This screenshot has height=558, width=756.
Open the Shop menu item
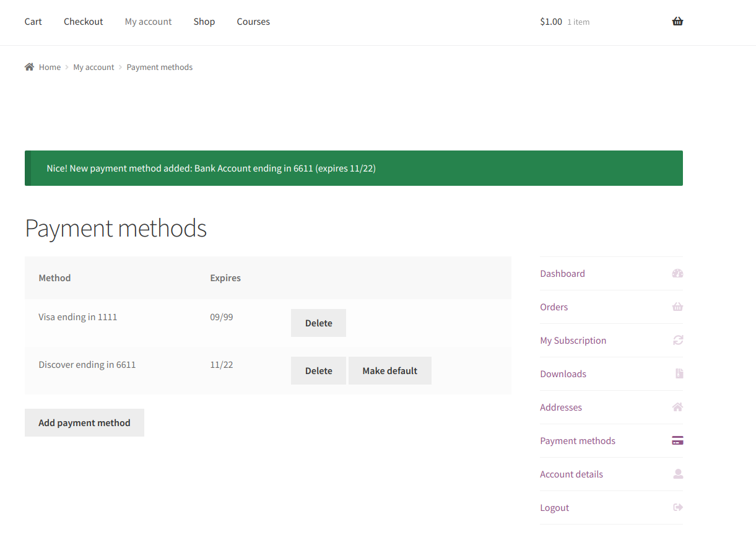tap(204, 22)
